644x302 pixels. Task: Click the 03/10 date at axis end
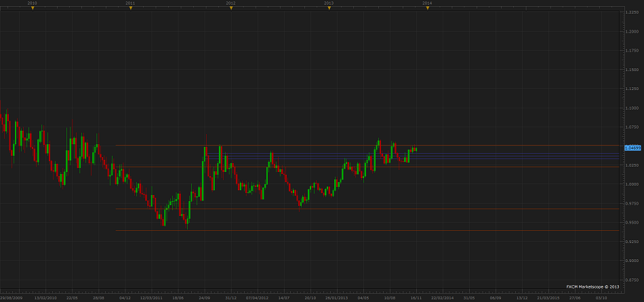coord(601,297)
